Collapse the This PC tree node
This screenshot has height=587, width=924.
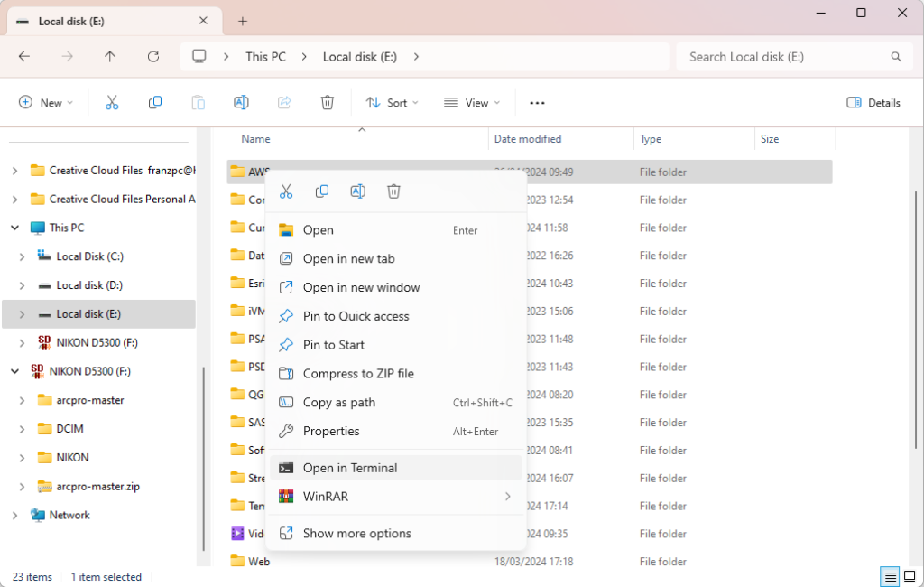pos(14,228)
